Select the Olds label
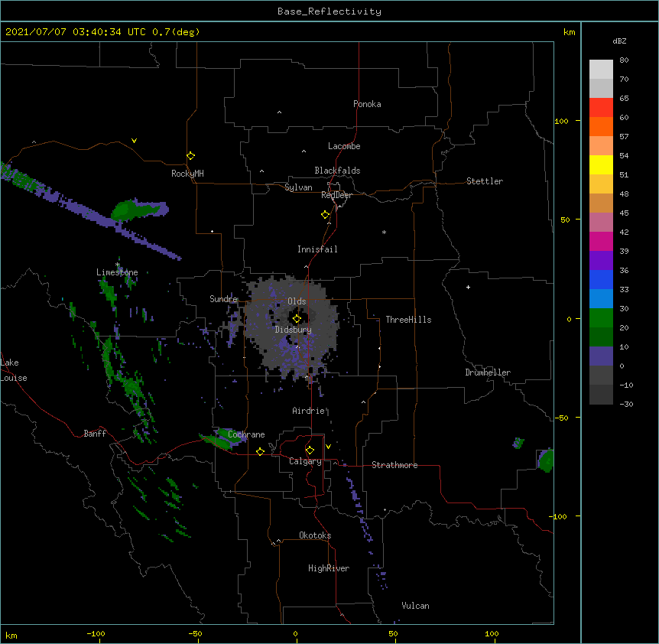 pyautogui.click(x=297, y=301)
